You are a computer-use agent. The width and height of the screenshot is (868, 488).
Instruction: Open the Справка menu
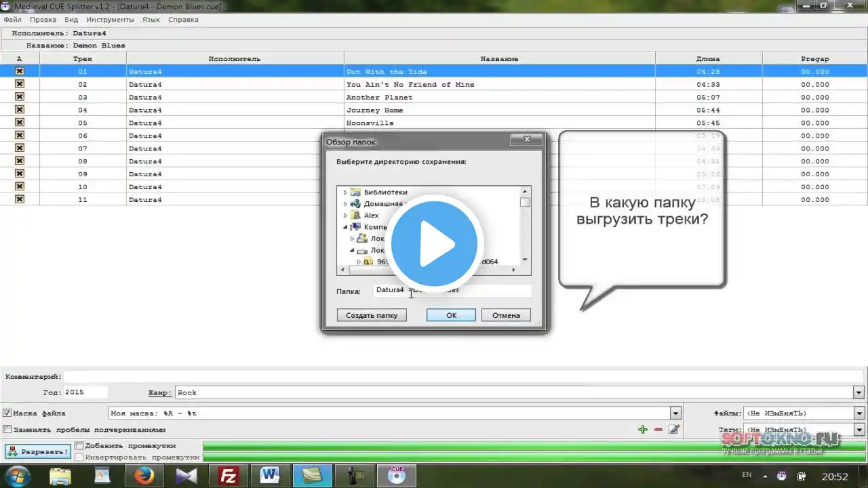click(183, 20)
